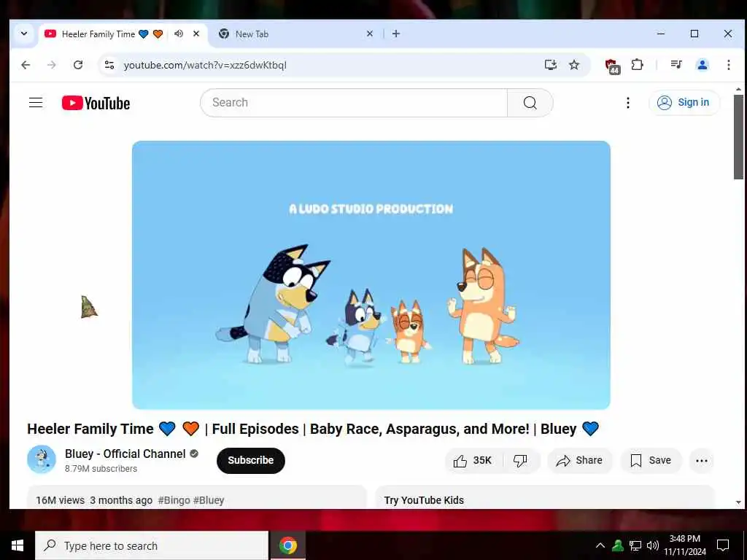Open the Windows Start menu
747x560 pixels.
point(18,545)
